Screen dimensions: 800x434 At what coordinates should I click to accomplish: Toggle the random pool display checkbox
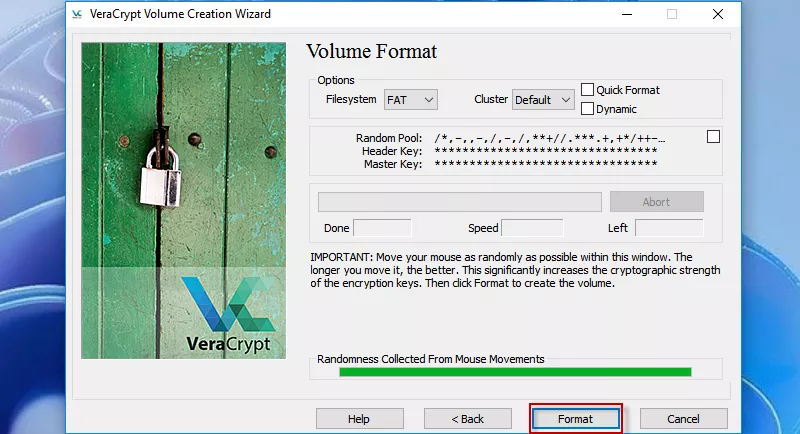[713, 137]
